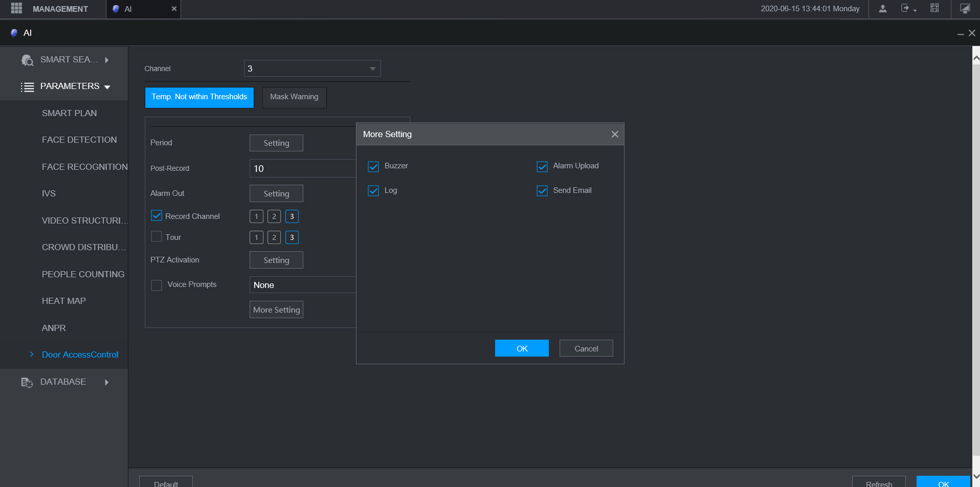Toggle the Alarm Upload checkbox
This screenshot has width=980, height=487.
pos(542,166)
